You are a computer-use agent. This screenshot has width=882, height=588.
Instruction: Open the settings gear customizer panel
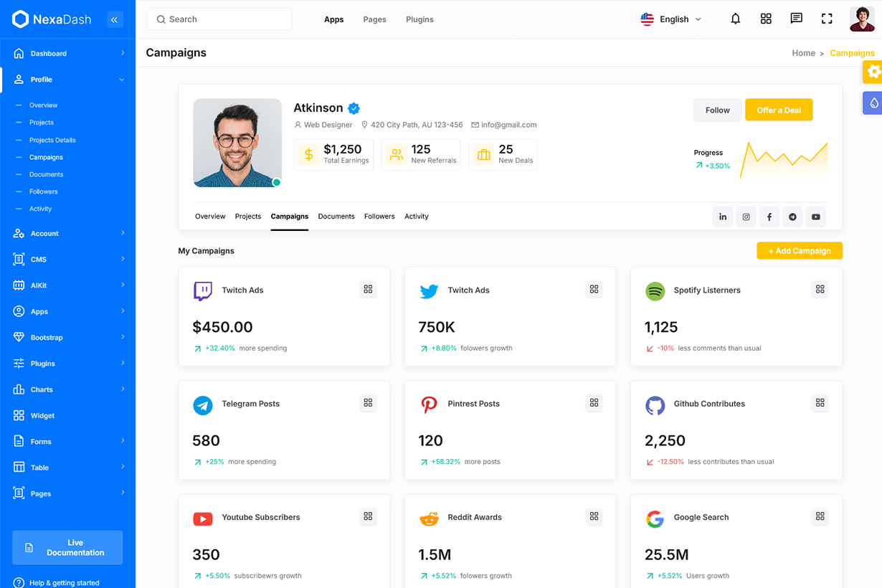tap(873, 72)
